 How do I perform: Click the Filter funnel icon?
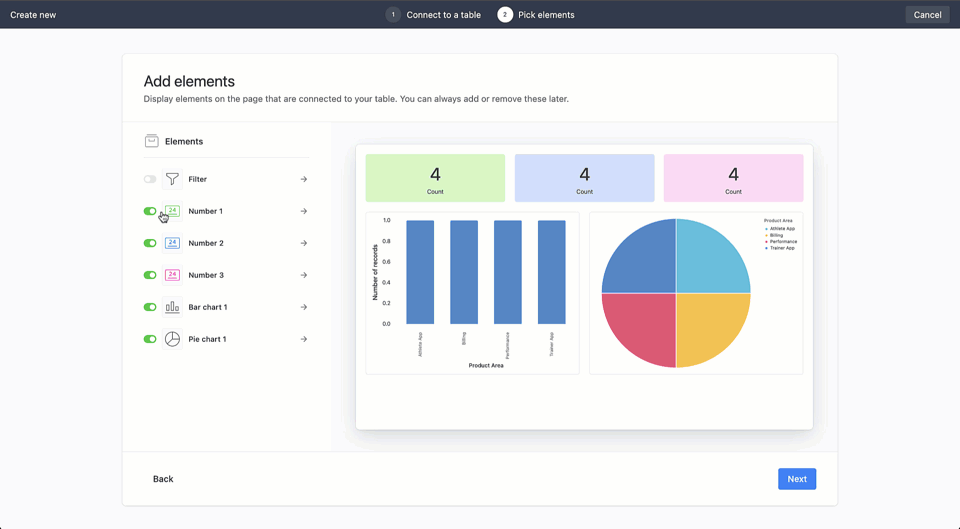click(172, 179)
